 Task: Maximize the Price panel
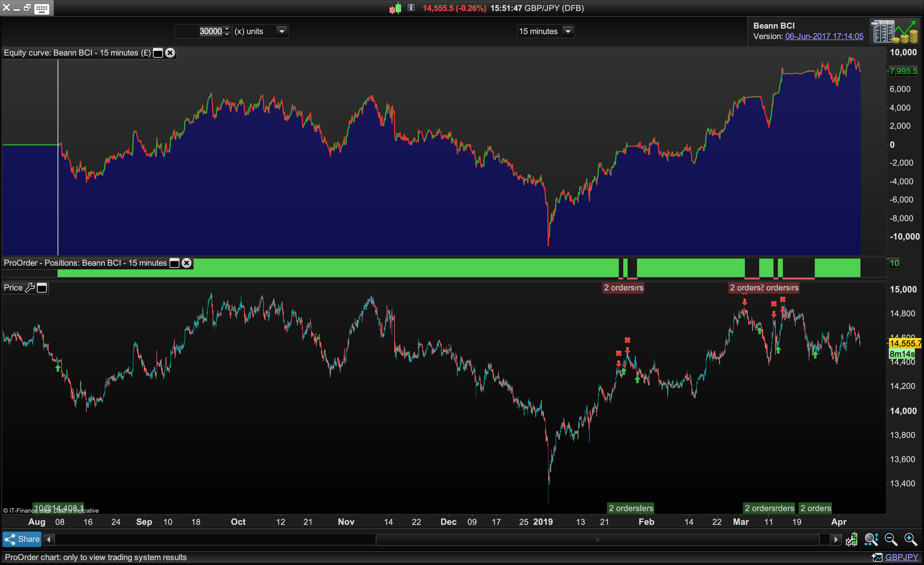42,288
